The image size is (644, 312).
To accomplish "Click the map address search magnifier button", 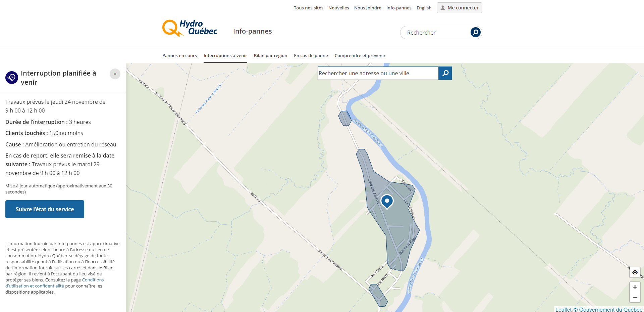I will pyautogui.click(x=445, y=73).
